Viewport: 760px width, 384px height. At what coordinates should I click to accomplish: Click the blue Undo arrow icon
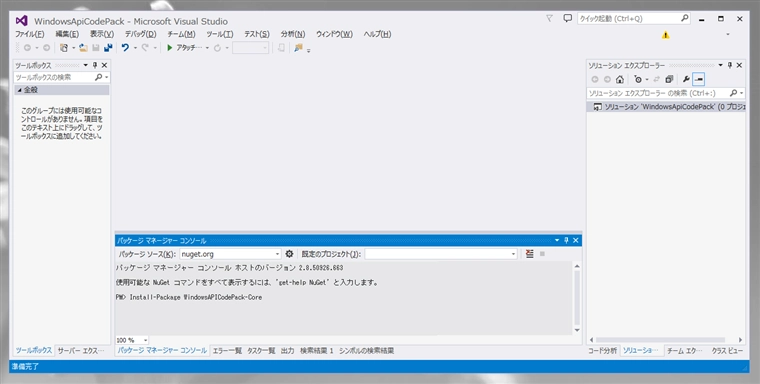click(125, 48)
